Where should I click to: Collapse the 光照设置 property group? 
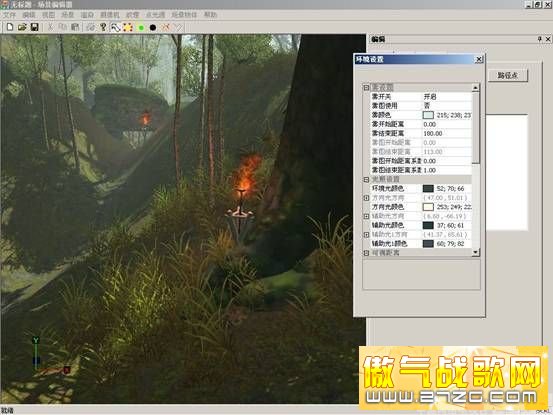(366, 179)
